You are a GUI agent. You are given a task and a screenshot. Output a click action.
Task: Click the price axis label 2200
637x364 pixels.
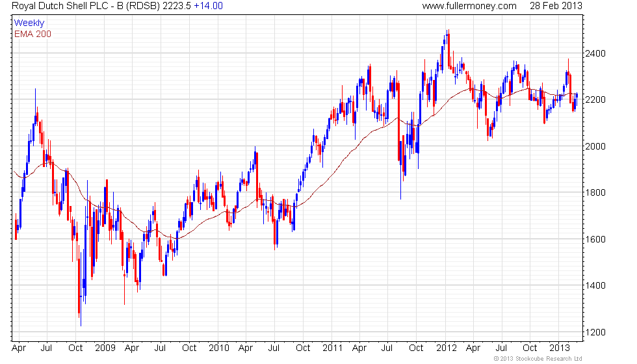tap(595, 100)
